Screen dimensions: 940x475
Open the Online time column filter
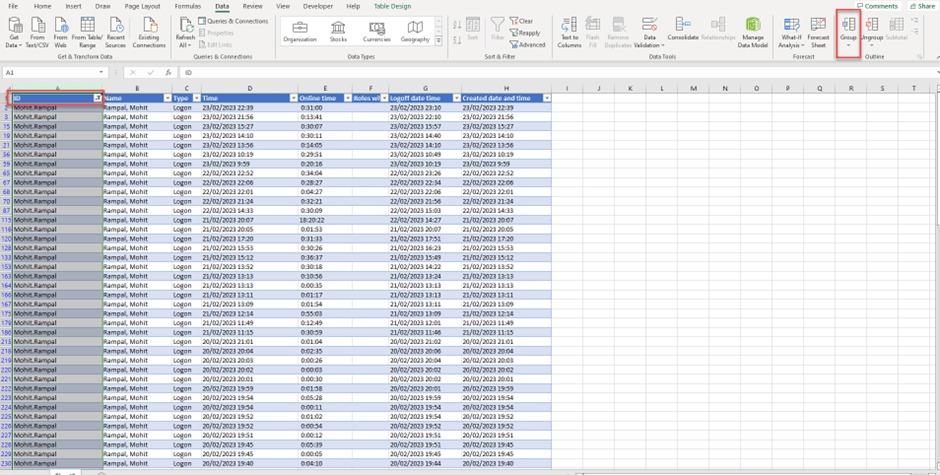[345, 98]
